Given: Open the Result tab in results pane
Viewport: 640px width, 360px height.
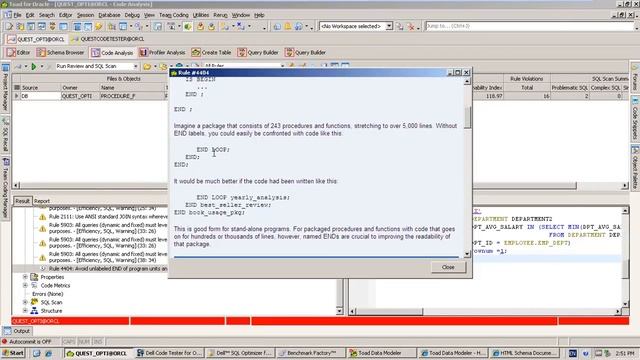Looking at the screenshot, I should 22,201.
